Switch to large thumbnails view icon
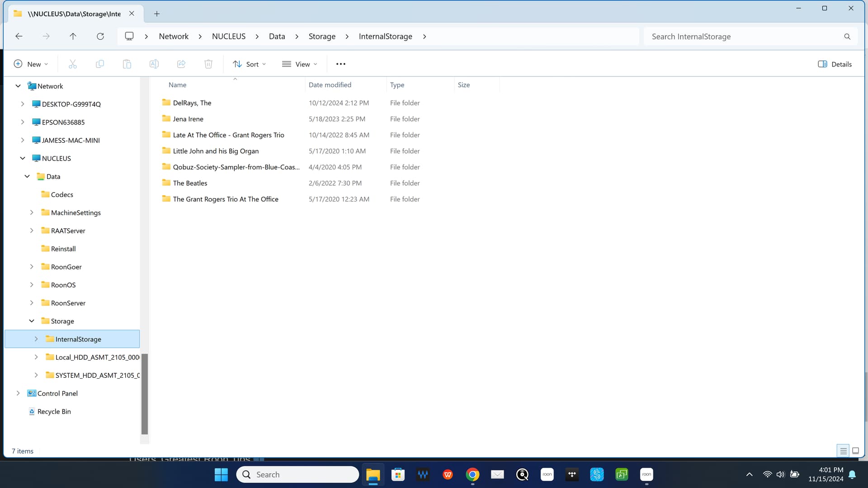Image resolution: width=868 pixels, height=488 pixels. [855, 451]
